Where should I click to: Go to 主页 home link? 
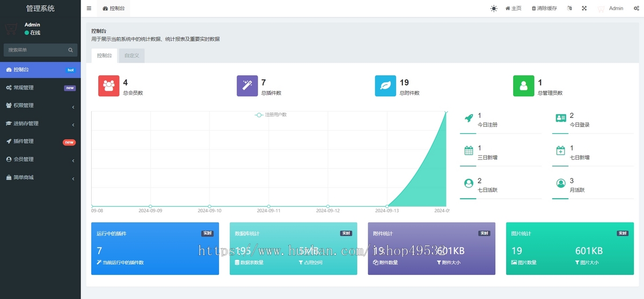click(x=513, y=9)
